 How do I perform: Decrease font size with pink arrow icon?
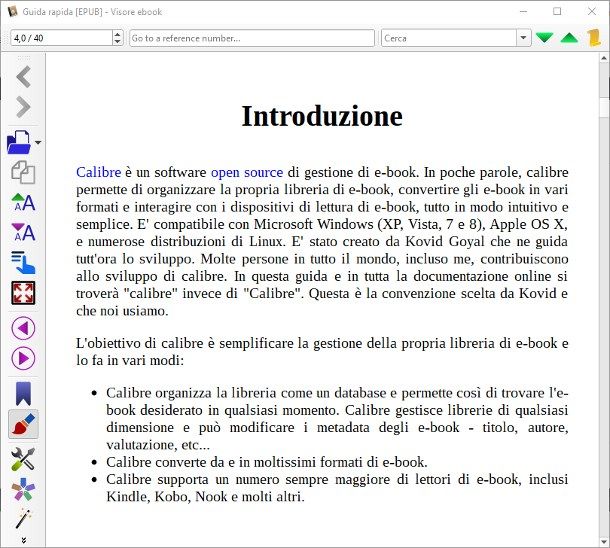23,232
